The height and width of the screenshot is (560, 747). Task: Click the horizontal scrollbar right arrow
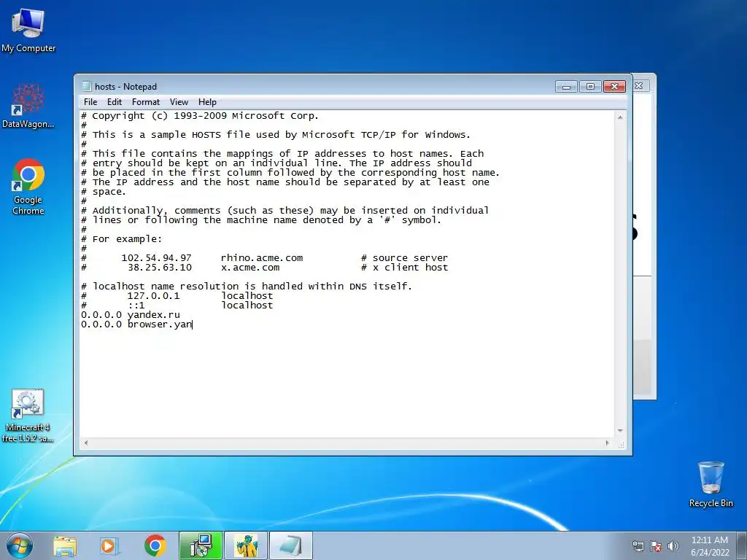coord(607,443)
